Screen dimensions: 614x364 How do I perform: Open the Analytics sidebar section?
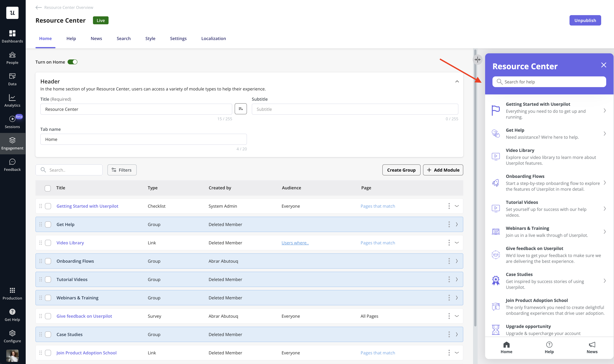tap(12, 101)
